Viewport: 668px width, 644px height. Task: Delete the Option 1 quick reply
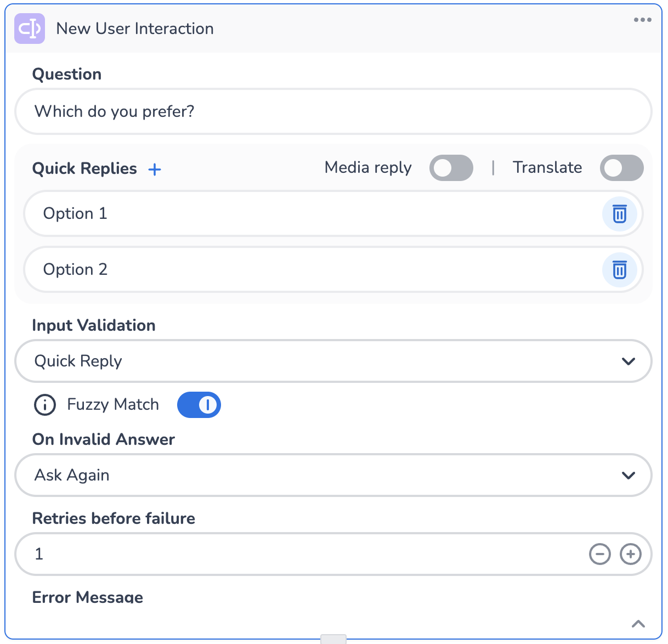619,214
